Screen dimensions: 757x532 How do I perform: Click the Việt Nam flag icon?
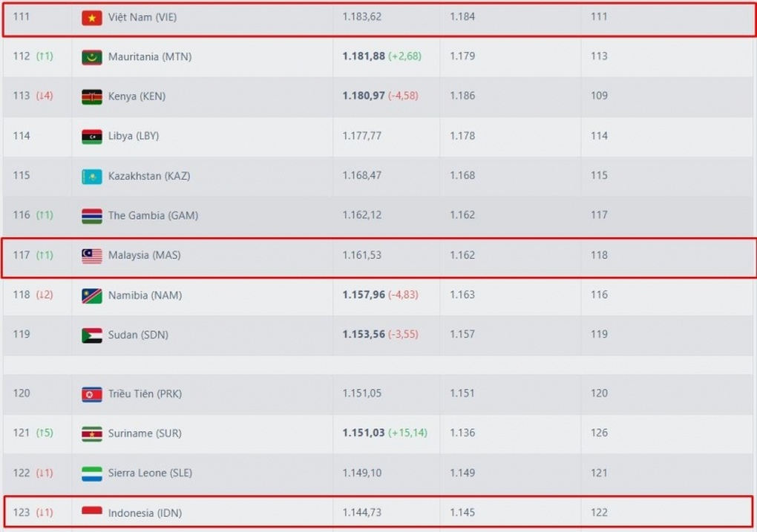point(92,17)
